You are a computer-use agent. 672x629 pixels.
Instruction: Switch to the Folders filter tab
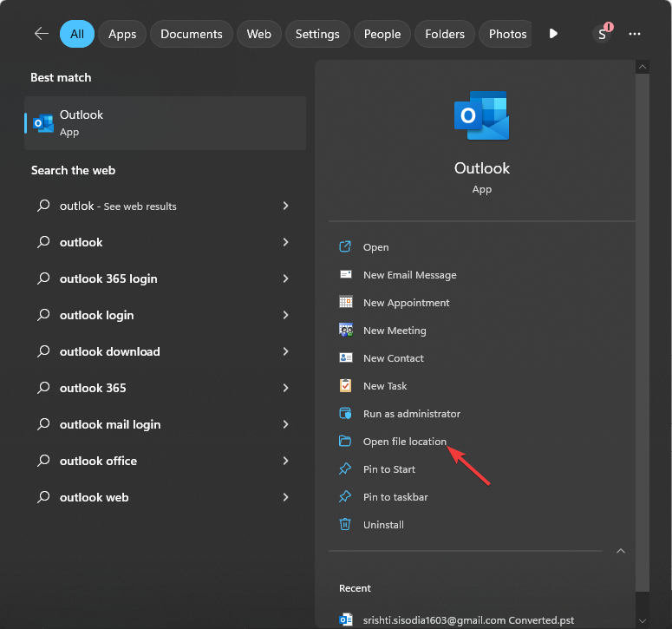pos(445,34)
